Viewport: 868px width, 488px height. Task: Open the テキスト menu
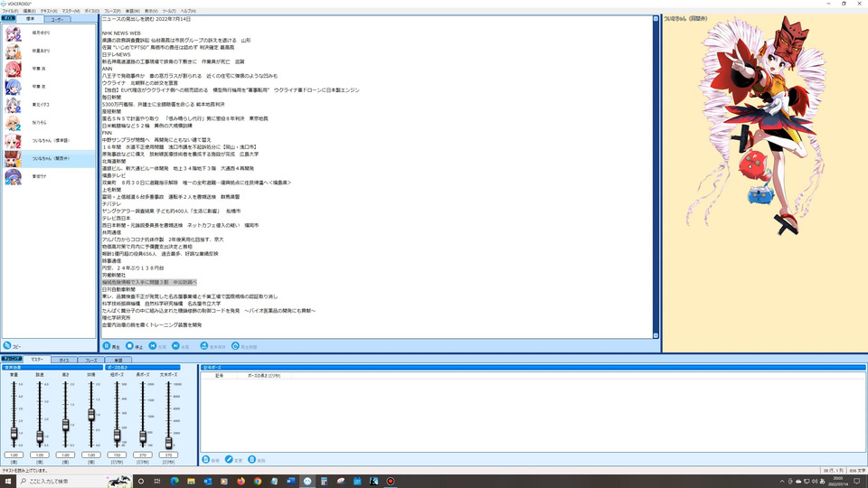pyautogui.click(x=49, y=11)
